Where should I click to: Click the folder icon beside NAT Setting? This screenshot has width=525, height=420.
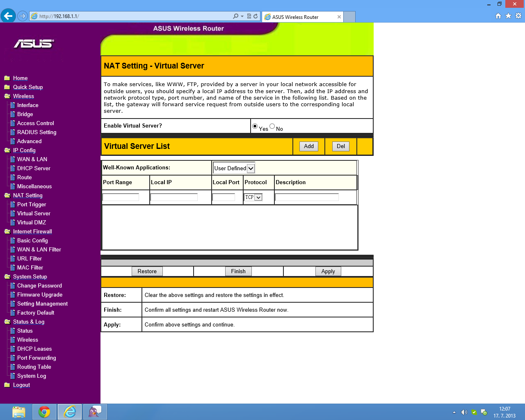[7, 195]
